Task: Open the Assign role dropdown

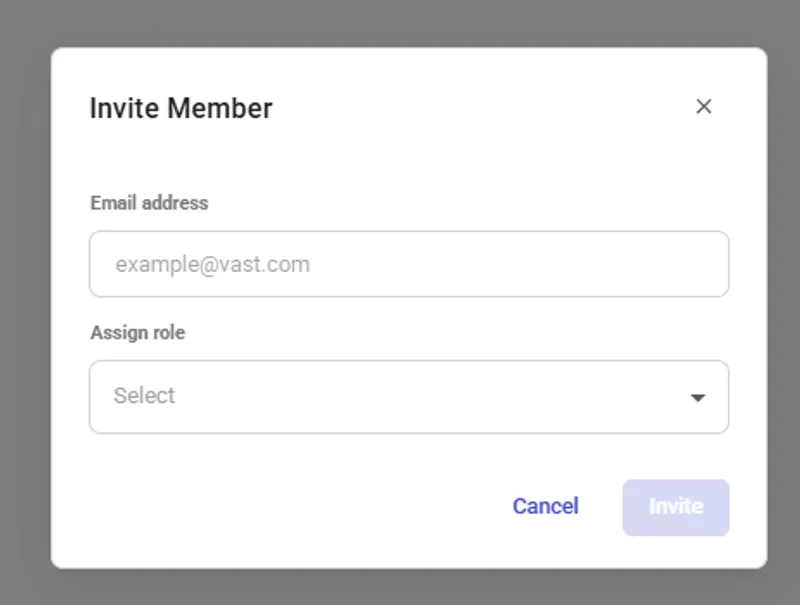Action: 408,396
